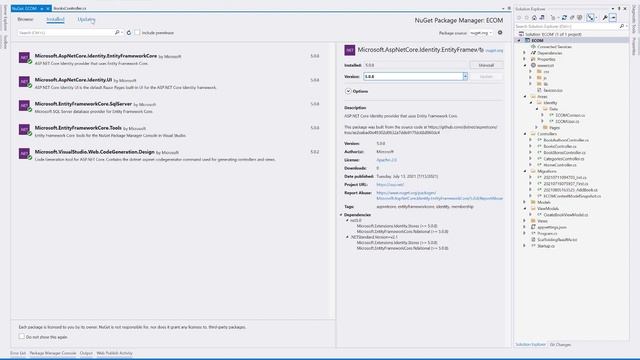Select Microsoft.AspNetCore.Identity.EntityFrameworkCore package row
This screenshot has height=360, width=640.
tap(170, 59)
